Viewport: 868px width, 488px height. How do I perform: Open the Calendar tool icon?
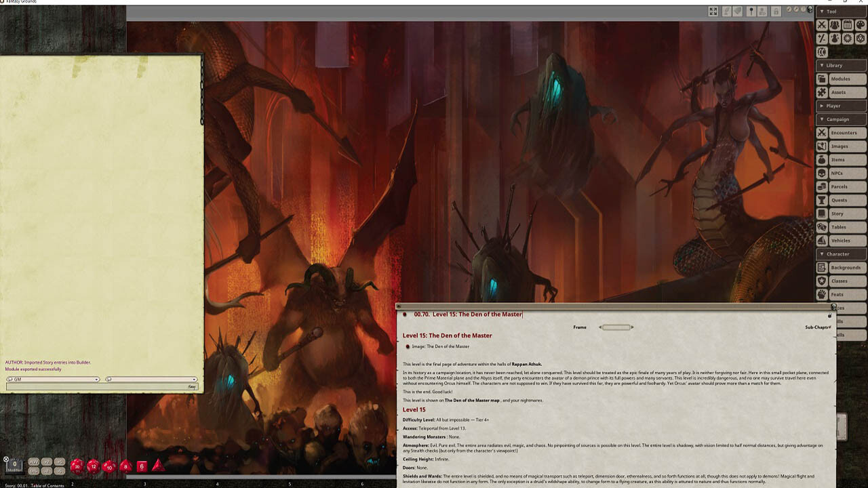tap(848, 24)
